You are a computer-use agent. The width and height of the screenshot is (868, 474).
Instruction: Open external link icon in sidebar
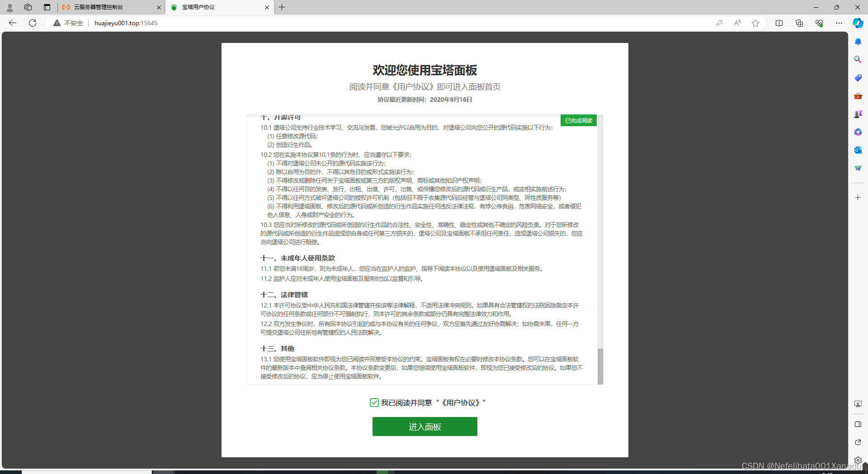858,442
